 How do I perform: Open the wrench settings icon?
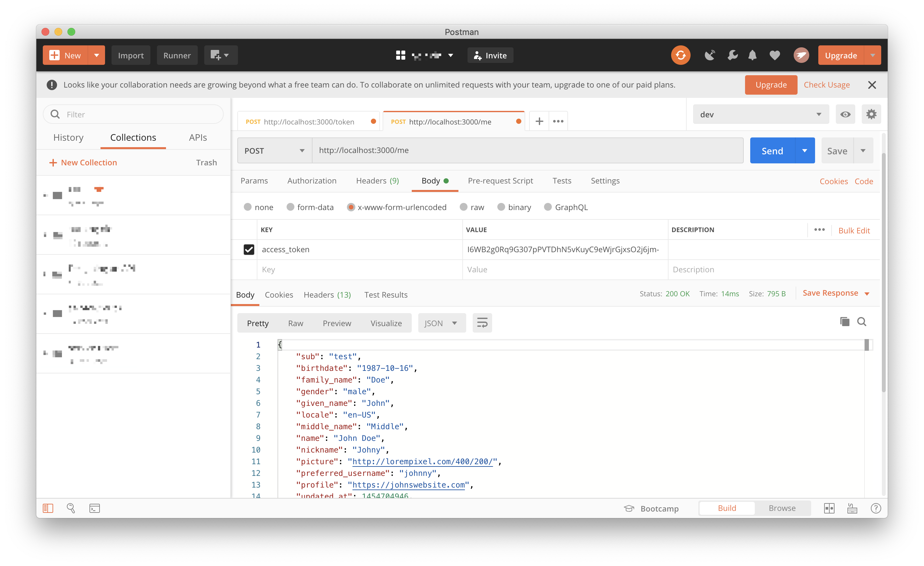pyautogui.click(x=732, y=55)
